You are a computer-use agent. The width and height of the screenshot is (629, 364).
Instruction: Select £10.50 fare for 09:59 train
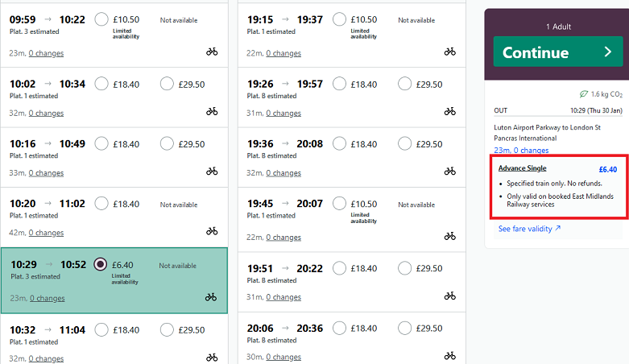[101, 19]
